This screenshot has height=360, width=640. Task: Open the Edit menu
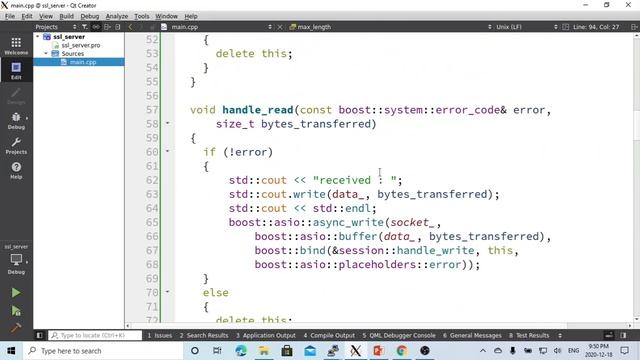pos(27,16)
